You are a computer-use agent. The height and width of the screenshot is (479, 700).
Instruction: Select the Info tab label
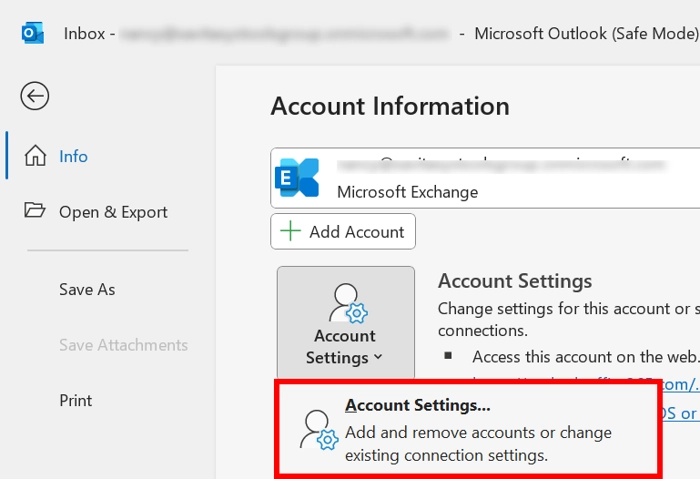(x=73, y=156)
